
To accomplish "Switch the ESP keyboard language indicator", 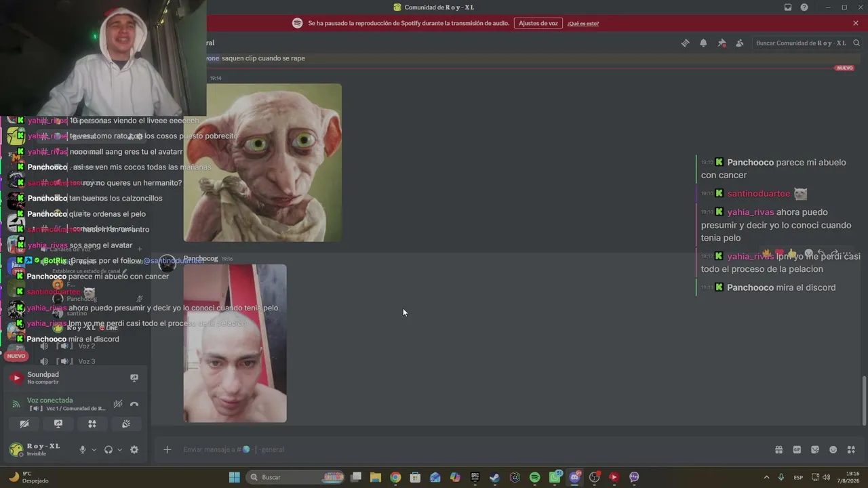I will pyautogui.click(x=799, y=477).
